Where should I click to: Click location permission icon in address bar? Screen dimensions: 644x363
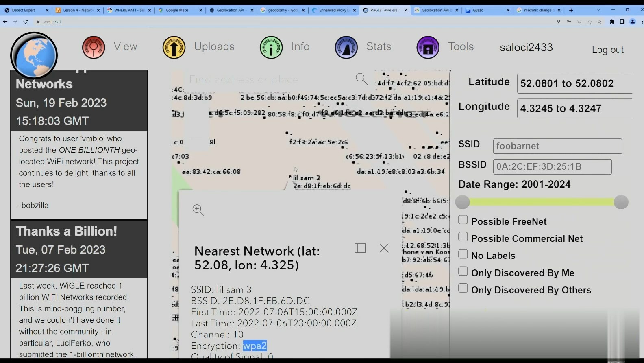click(x=559, y=22)
